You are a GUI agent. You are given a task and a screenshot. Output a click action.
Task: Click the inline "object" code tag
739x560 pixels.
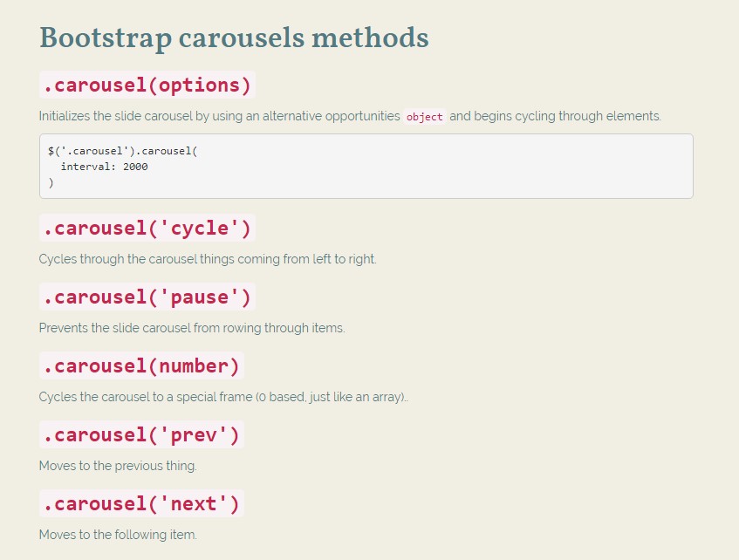(425, 117)
